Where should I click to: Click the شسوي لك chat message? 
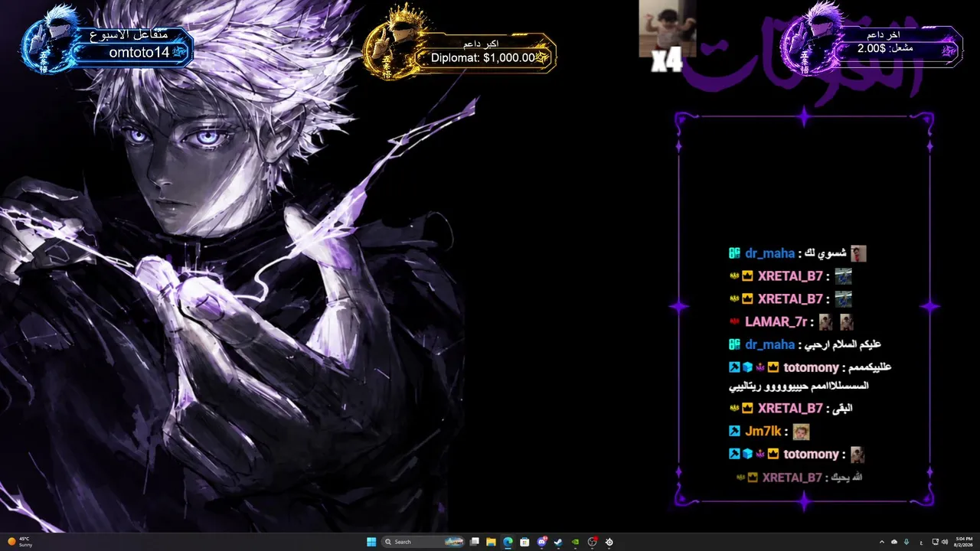(x=827, y=253)
